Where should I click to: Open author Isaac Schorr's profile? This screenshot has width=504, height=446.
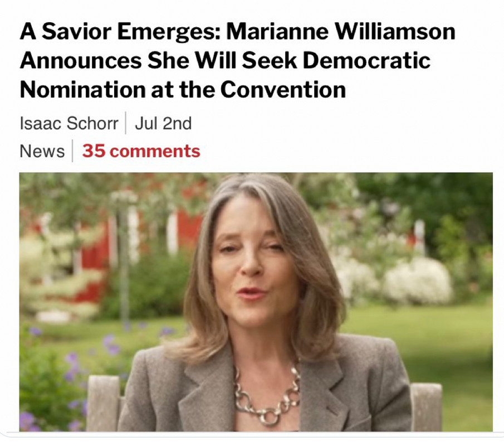click(69, 123)
